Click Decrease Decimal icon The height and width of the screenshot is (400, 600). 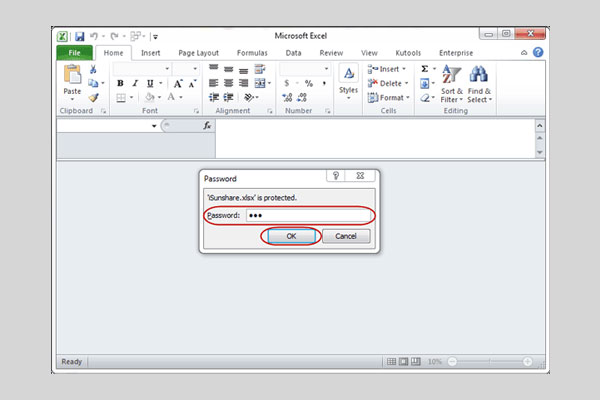tap(302, 98)
